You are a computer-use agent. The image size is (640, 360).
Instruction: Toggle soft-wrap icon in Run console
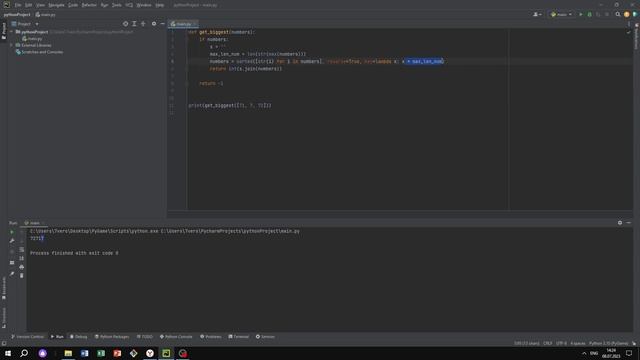(x=22, y=249)
